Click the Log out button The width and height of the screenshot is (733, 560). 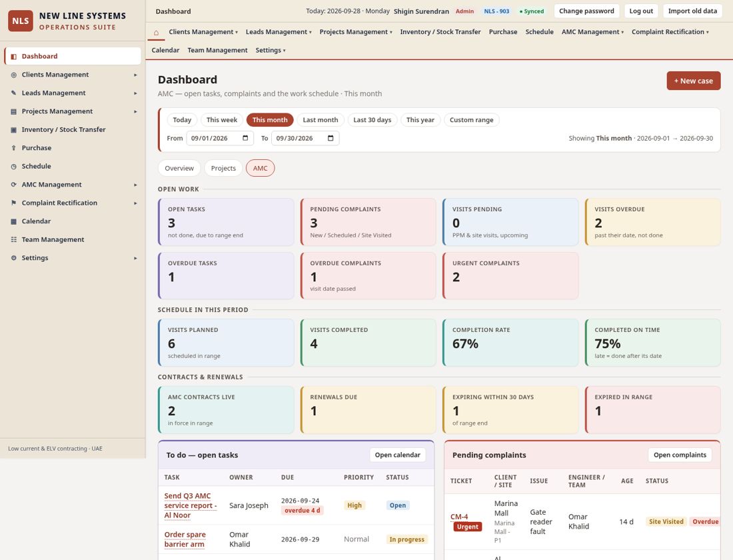click(641, 11)
